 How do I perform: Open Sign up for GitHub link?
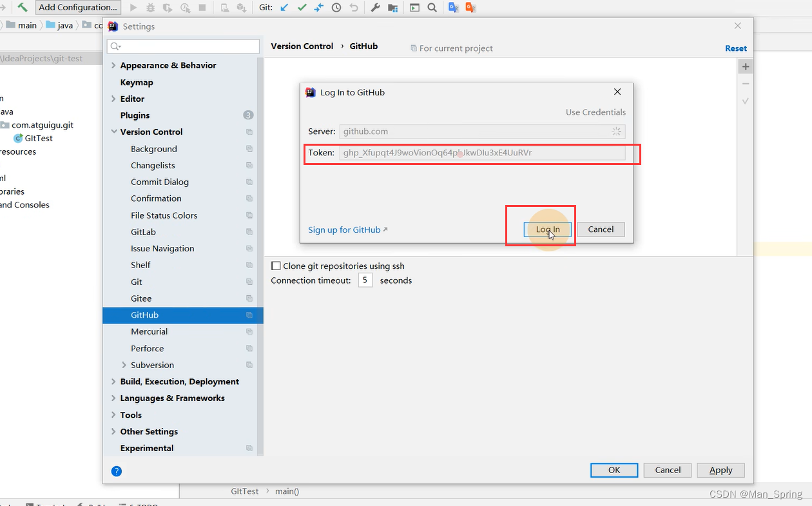click(x=348, y=230)
